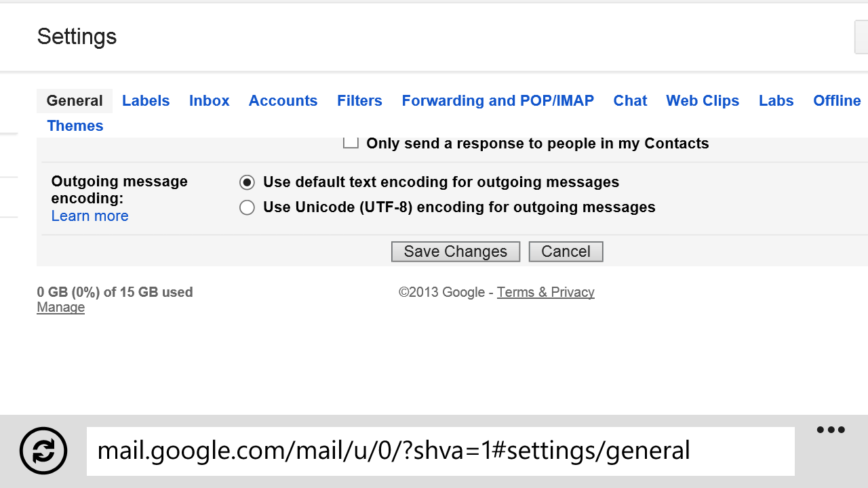Open the Offline tab
This screenshot has height=488, width=868.
(x=837, y=101)
